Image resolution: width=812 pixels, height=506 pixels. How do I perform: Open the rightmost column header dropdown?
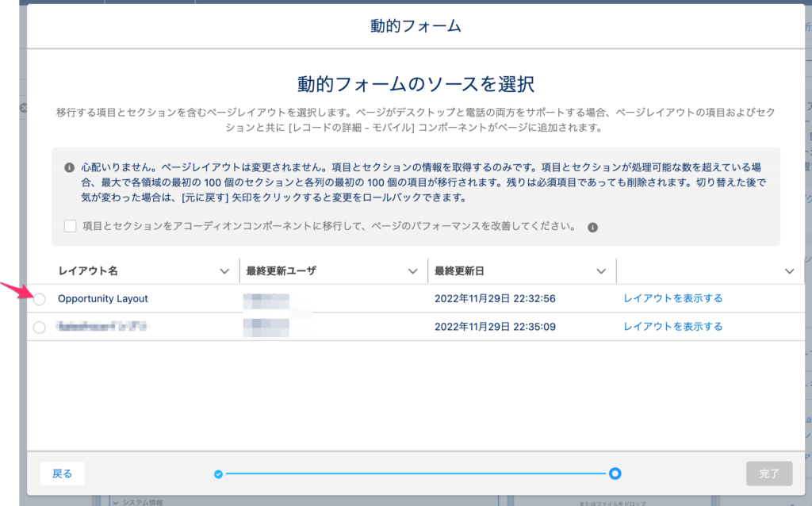[x=789, y=270]
